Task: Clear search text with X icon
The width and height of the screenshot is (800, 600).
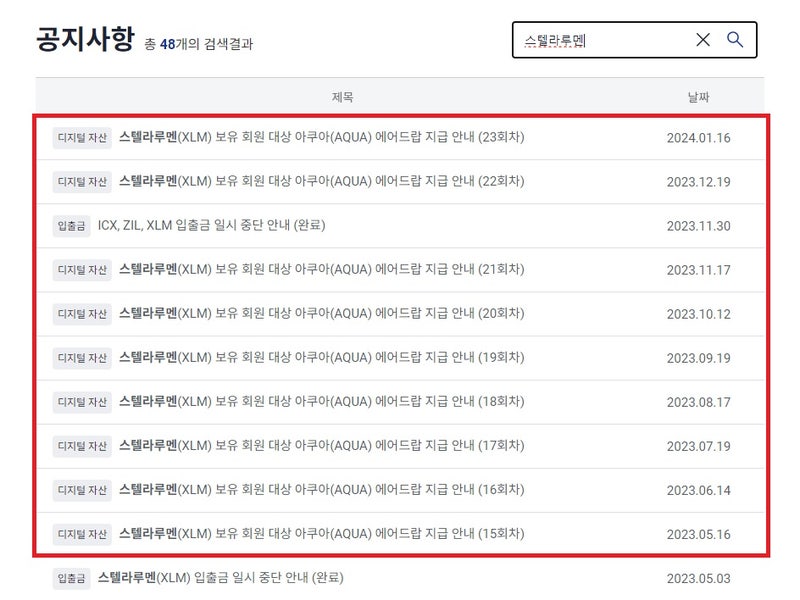Action: 703,39
